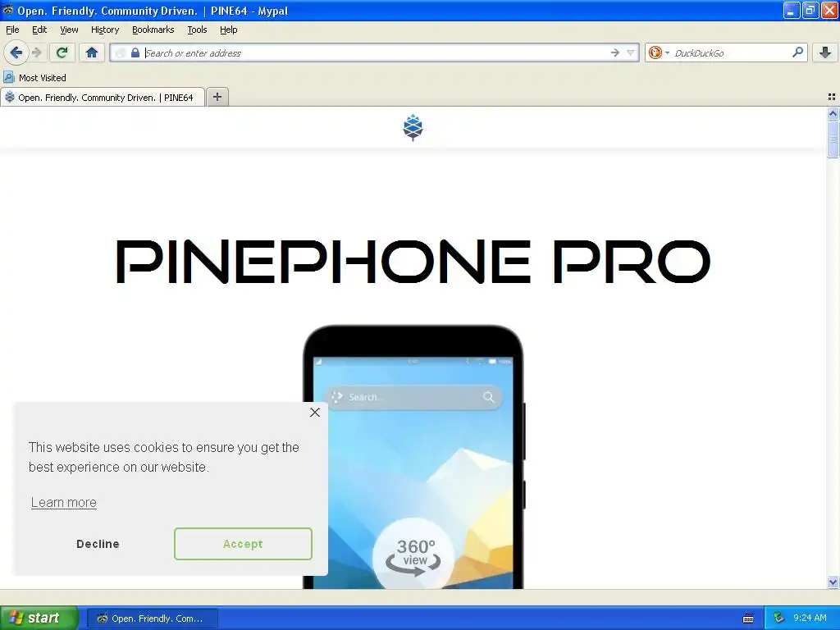The image size is (840, 630).
Task: Open the View menu
Action: click(69, 30)
